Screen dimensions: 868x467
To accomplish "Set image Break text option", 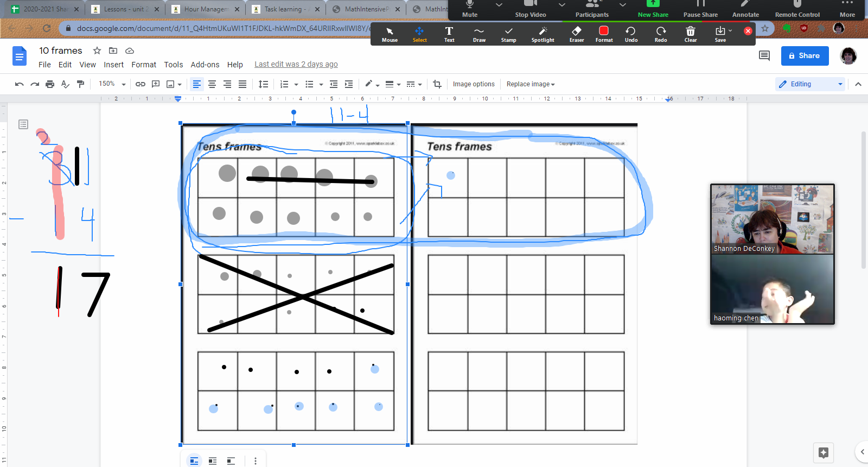I will pos(231,461).
